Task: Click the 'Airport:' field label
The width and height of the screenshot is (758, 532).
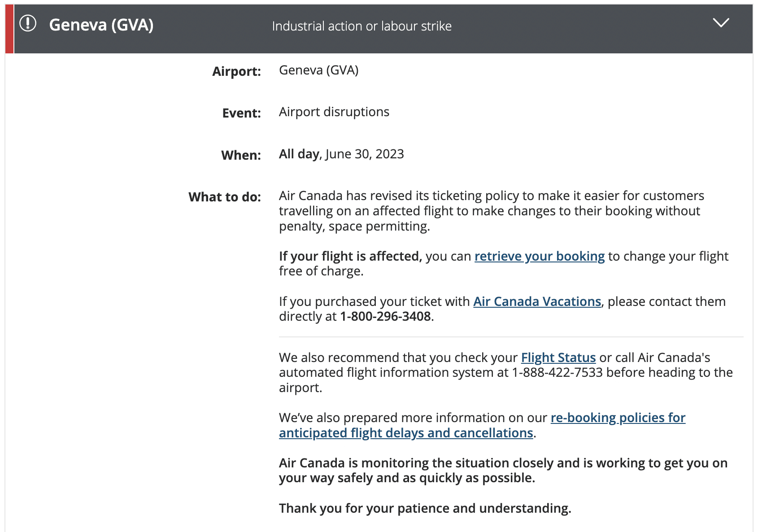Action: 236,71
